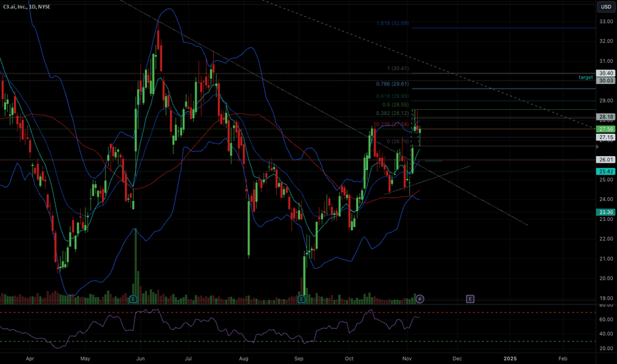
Task: Click the 'target' text annotation
Action: 585,77
